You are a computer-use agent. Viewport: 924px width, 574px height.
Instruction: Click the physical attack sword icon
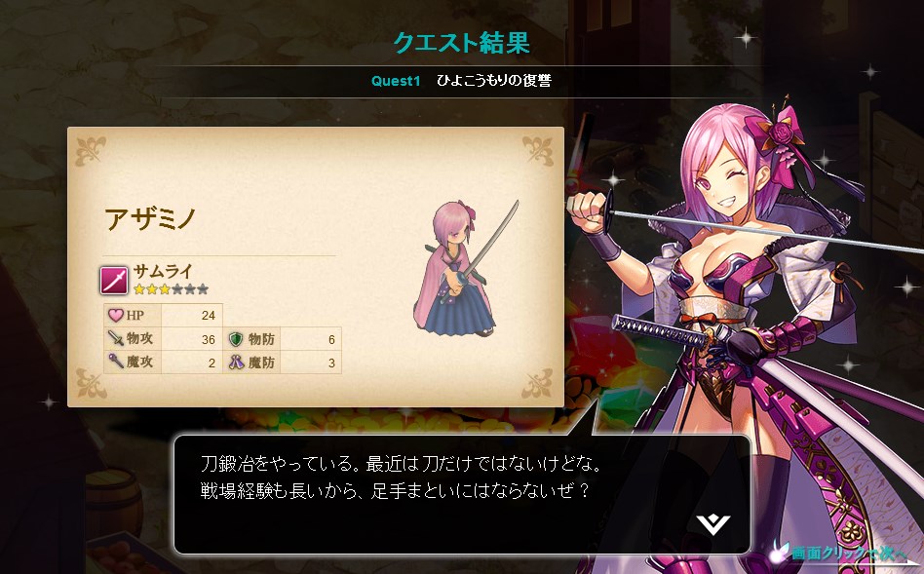(x=115, y=338)
